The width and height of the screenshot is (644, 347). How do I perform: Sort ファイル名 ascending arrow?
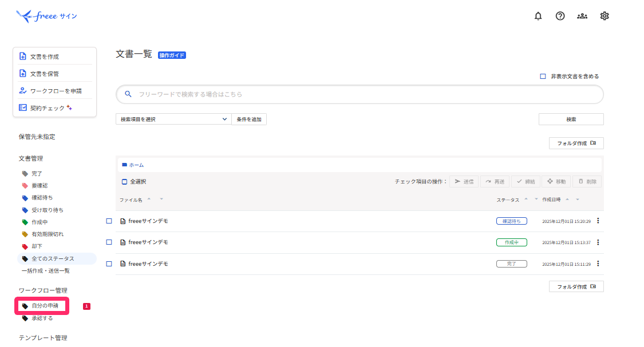pos(149,199)
